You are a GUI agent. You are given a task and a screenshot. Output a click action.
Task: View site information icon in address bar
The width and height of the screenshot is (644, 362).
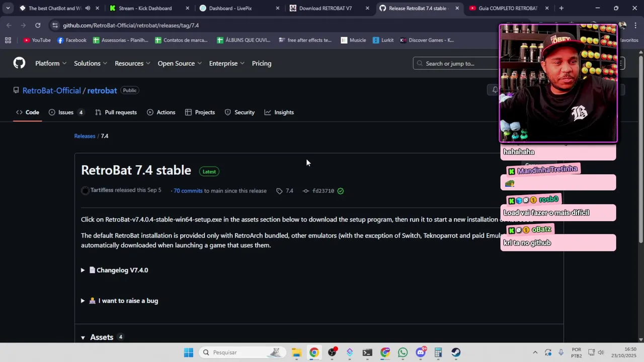point(54,25)
